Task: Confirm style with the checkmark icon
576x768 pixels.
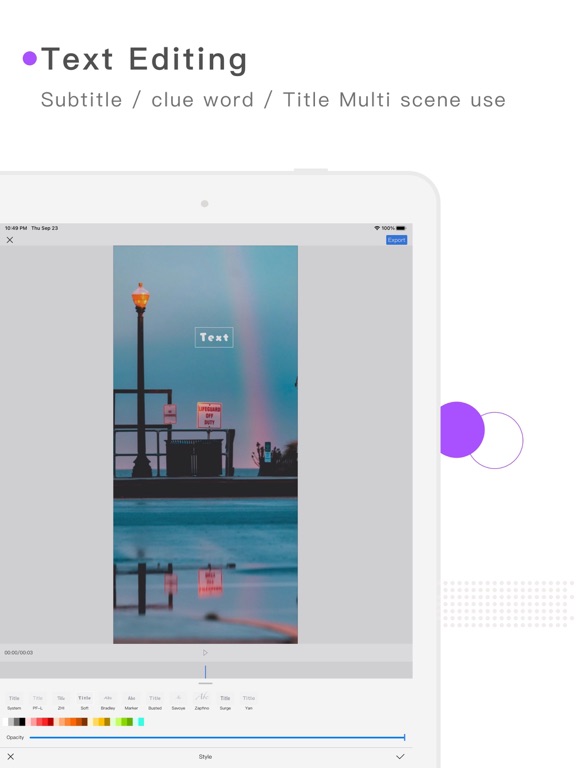Action: (400, 757)
